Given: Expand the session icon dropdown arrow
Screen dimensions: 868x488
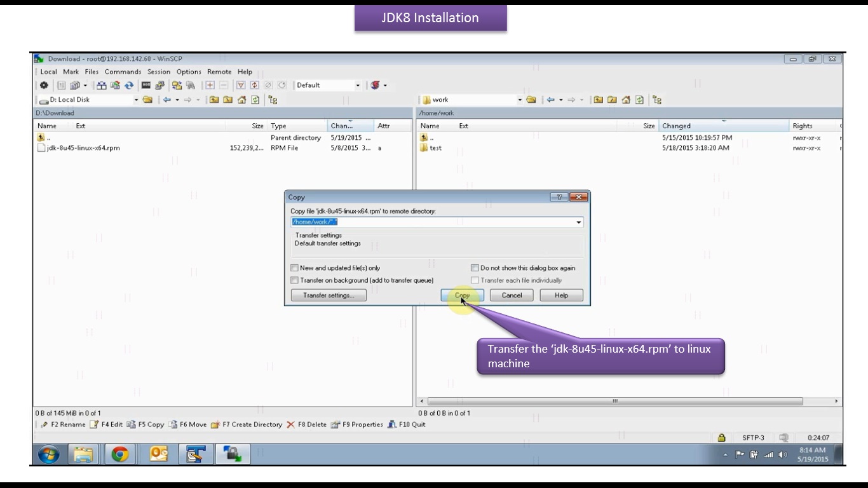Looking at the screenshot, I should coord(385,85).
